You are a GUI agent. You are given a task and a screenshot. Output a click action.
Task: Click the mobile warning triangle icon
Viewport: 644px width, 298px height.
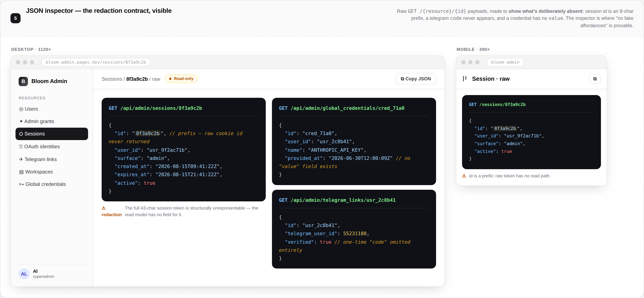click(x=464, y=176)
